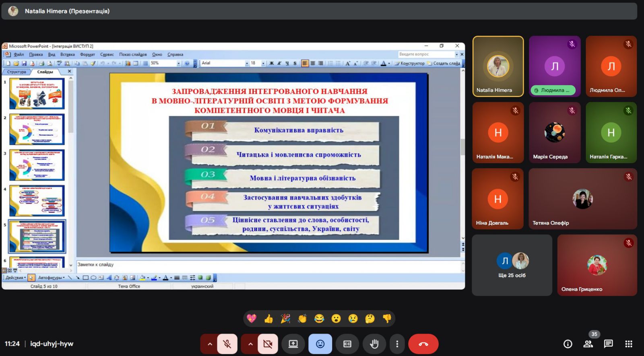Open the activities grid icon
This screenshot has width=644, height=356.
coord(629,344)
